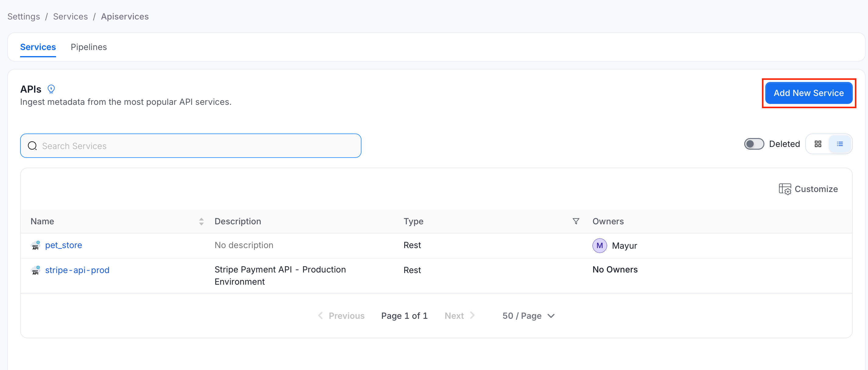Click the Mayur owner name
The height and width of the screenshot is (370, 868).
click(624, 246)
